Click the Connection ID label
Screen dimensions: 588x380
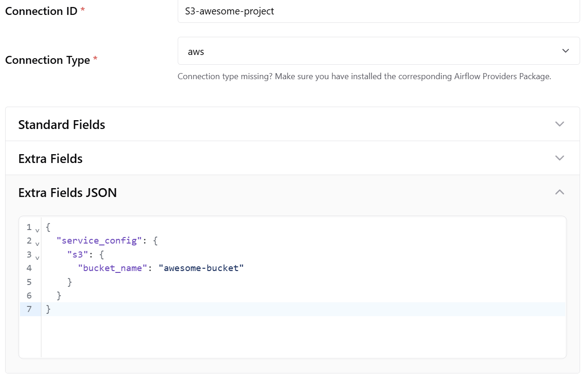pos(41,11)
